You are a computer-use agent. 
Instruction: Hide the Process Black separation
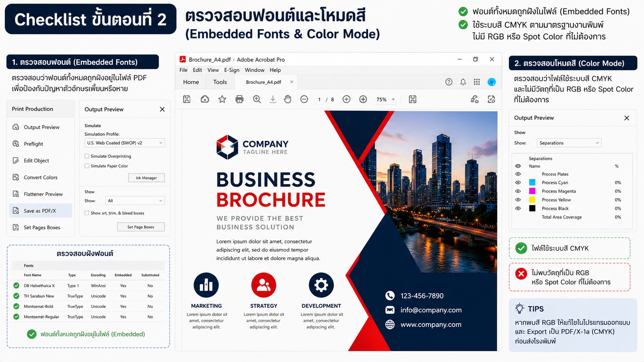(x=518, y=208)
